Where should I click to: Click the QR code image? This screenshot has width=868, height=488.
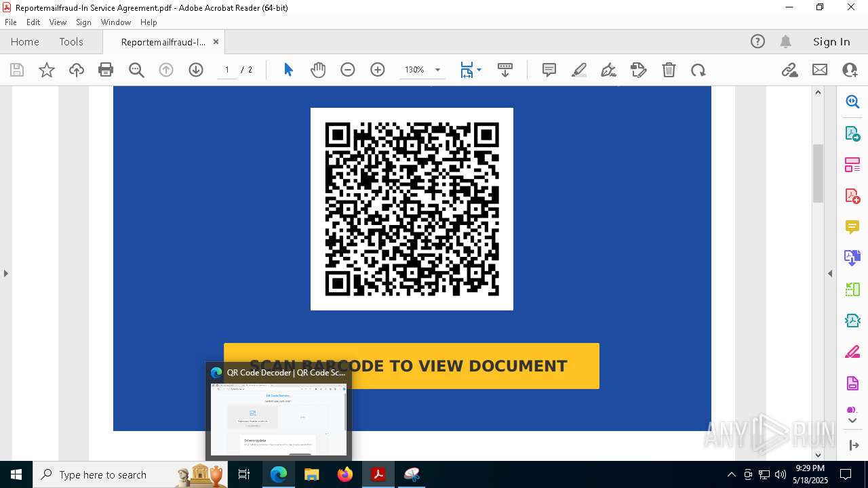pos(412,209)
